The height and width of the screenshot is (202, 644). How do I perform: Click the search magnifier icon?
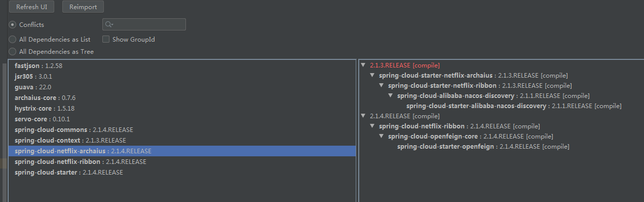pos(108,24)
